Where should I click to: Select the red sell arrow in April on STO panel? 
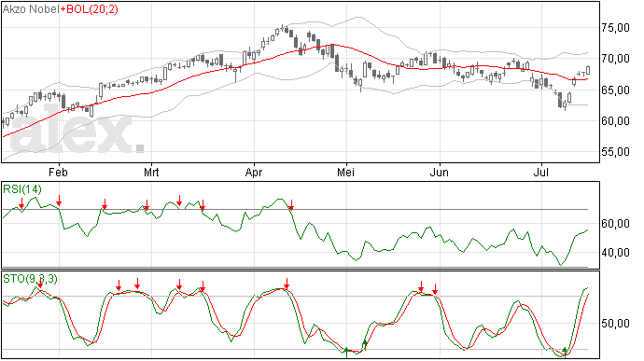(x=287, y=284)
